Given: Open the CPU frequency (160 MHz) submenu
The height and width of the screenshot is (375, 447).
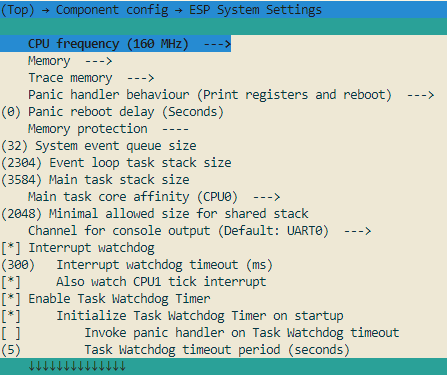Looking at the screenshot, I should point(115,44).
